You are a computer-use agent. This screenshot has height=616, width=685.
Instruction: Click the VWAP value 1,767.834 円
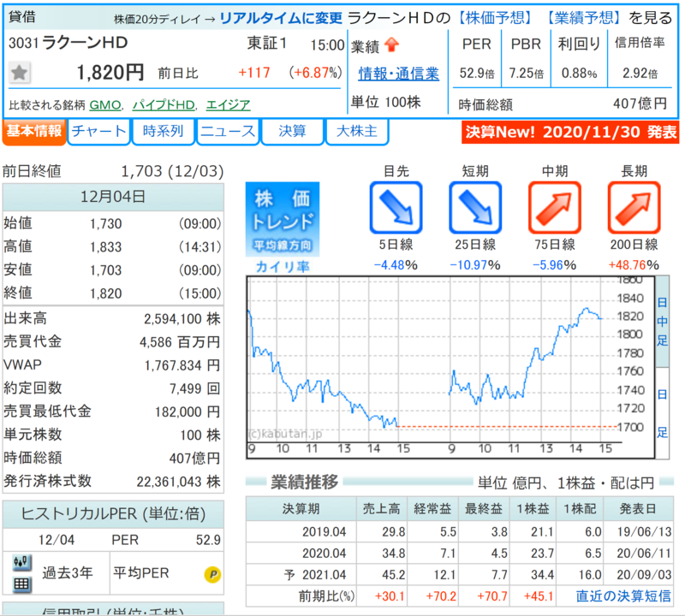[182, 365]
